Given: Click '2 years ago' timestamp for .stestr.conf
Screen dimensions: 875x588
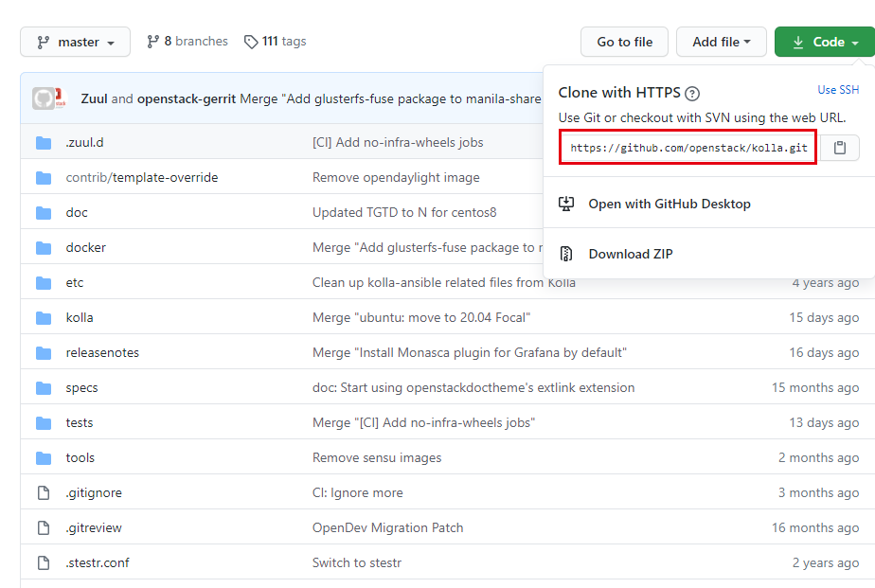Looking at the screenshot, I should pos(826,562).
